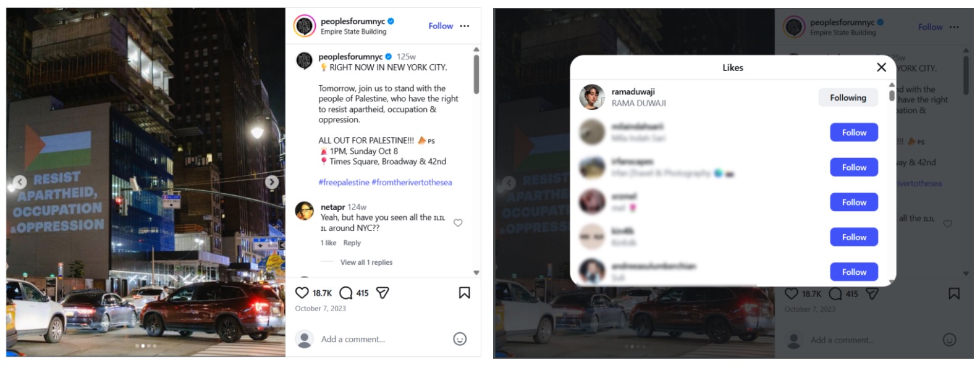The image size is (980, 368).
Task: Follow peoplesforumnyc from the post header
Action: point(441,26)
